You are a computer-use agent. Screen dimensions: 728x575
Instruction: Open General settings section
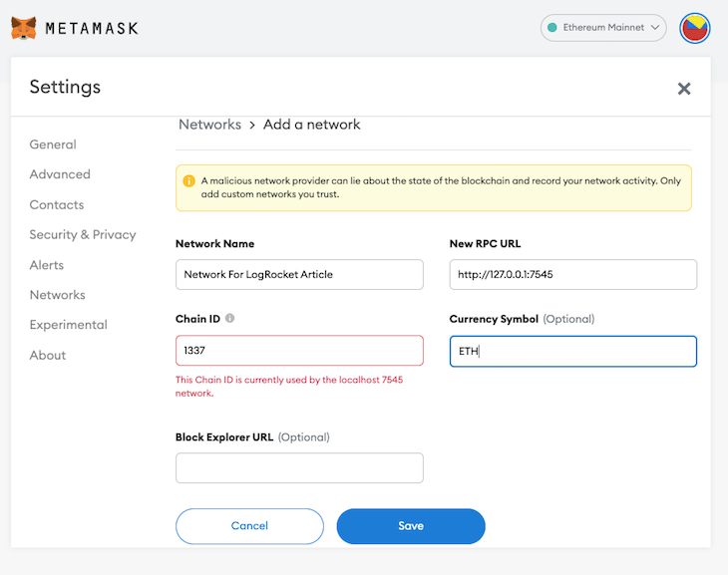click(x=53, y=144)
